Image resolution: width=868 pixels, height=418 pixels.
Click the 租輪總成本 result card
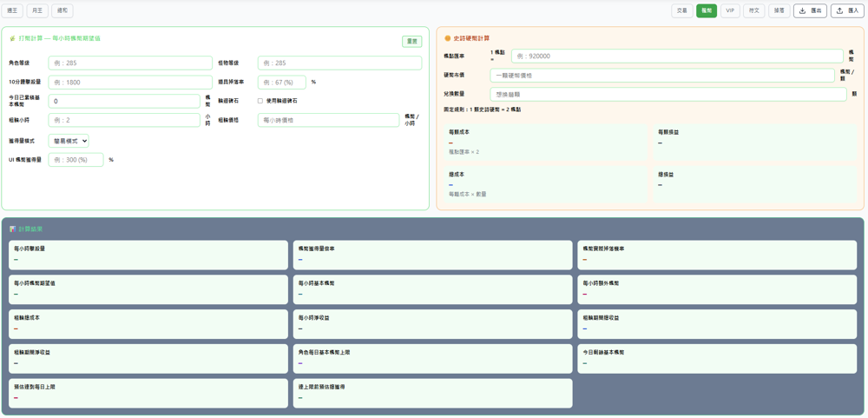click(148, 324)
